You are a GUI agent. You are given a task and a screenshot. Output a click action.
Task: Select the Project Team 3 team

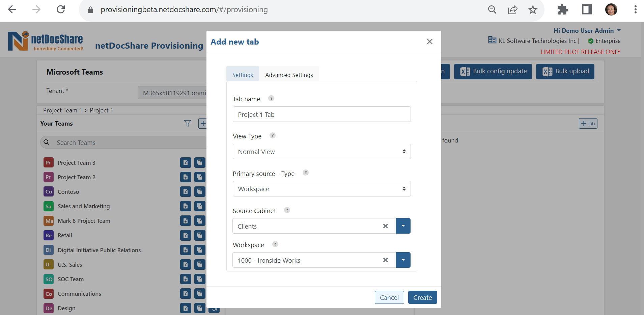pyautogui.click(x=76, y=162)
